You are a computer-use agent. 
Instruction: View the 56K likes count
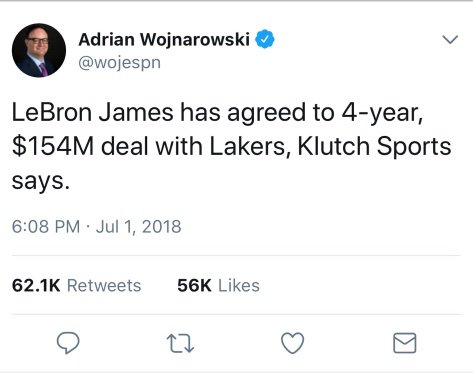194,285
